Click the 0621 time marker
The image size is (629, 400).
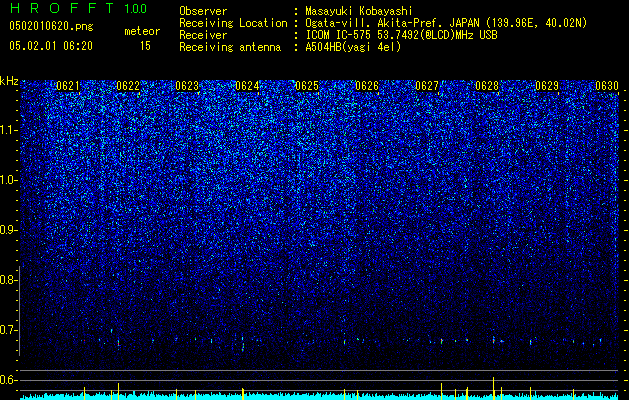point(67,86)
